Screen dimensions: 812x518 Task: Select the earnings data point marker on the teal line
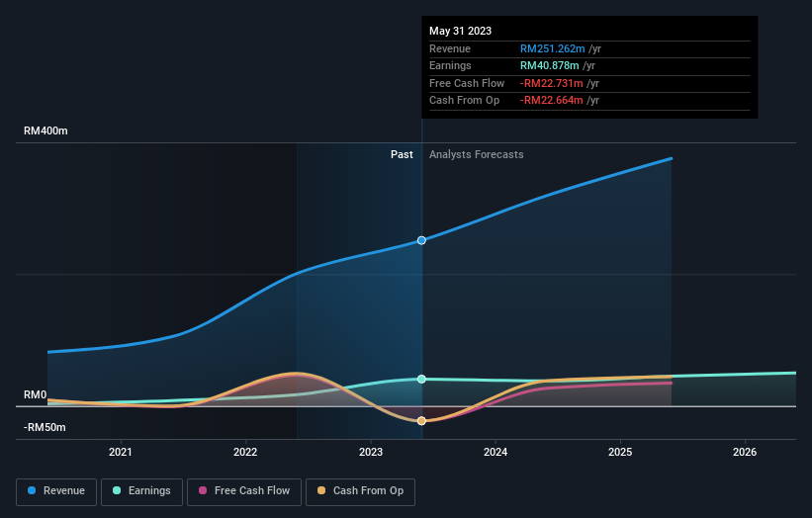421,379
